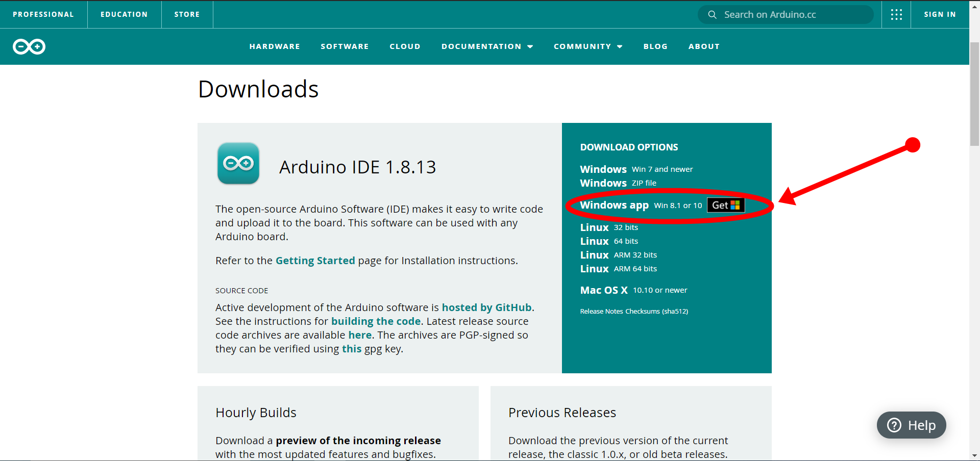Open the Help chat widget
Image resolution: width=980 pixels, height=461 pixels.
(x=911, y=425)
